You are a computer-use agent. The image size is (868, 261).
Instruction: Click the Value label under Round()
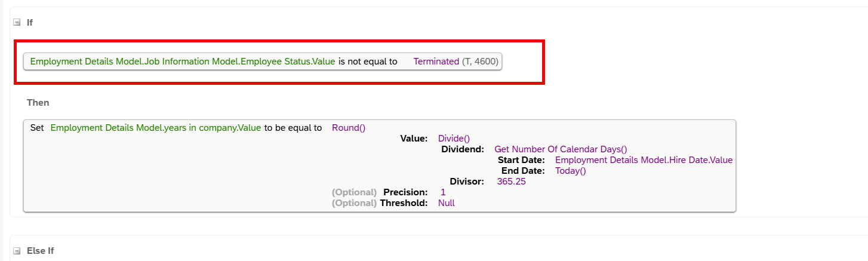414,139
